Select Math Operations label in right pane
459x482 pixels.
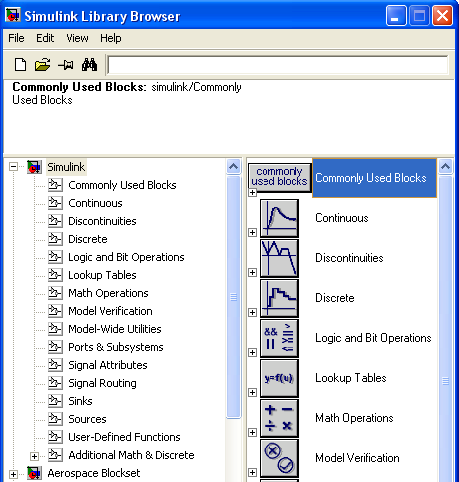(354, 418)
